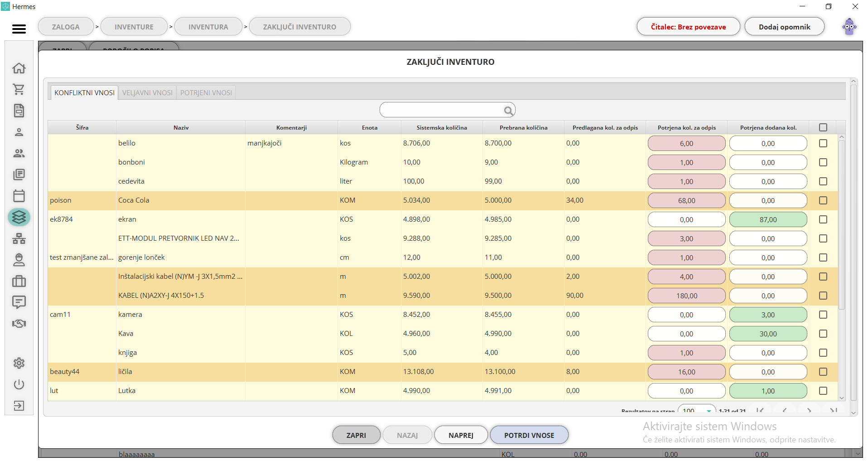Click INVENTURE breadcrumb
This screenshot has height=466, width=868.
point(134,27)
